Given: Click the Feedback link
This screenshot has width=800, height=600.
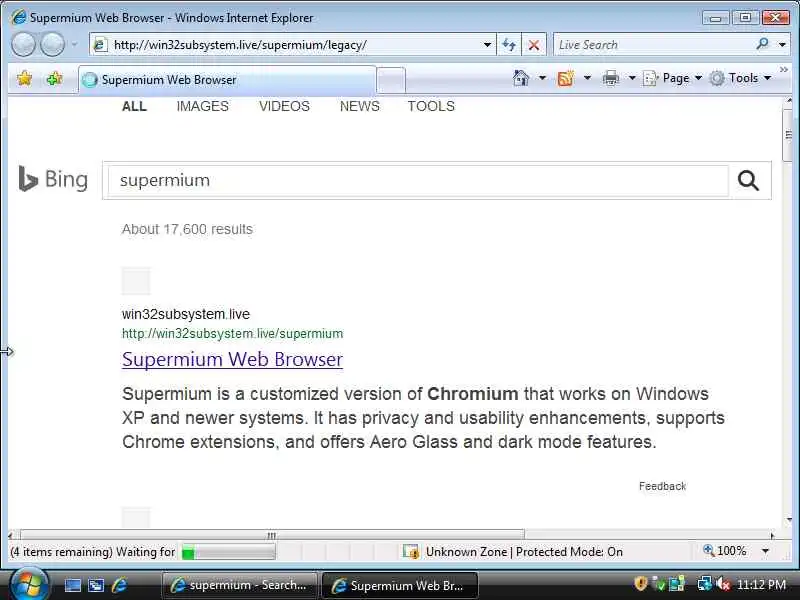Looking at the screenshot, I should tap(662, 486).
